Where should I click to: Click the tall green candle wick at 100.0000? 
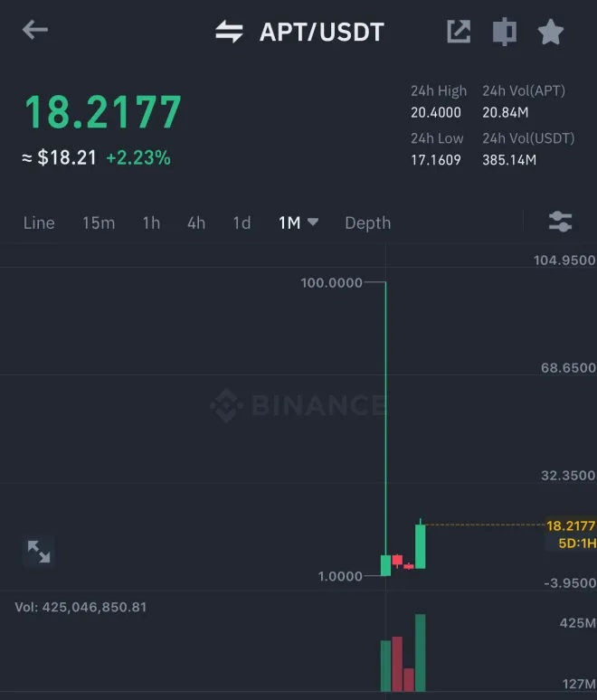[x=386, y=407]
